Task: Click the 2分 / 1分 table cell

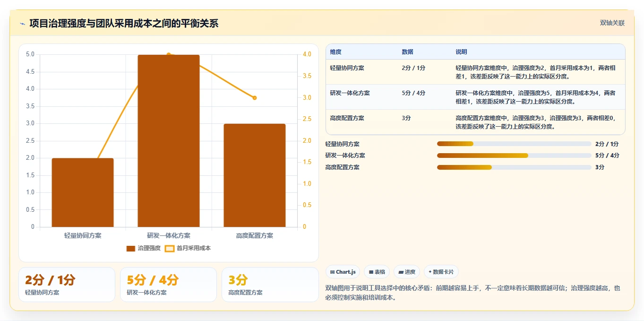Action: pos(414,68)
